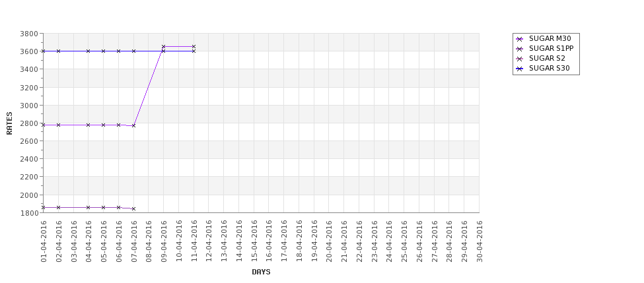Click the 1800 tick label on Y axis
This screenshot has height=283, width=644.
(x=29, y=213)
